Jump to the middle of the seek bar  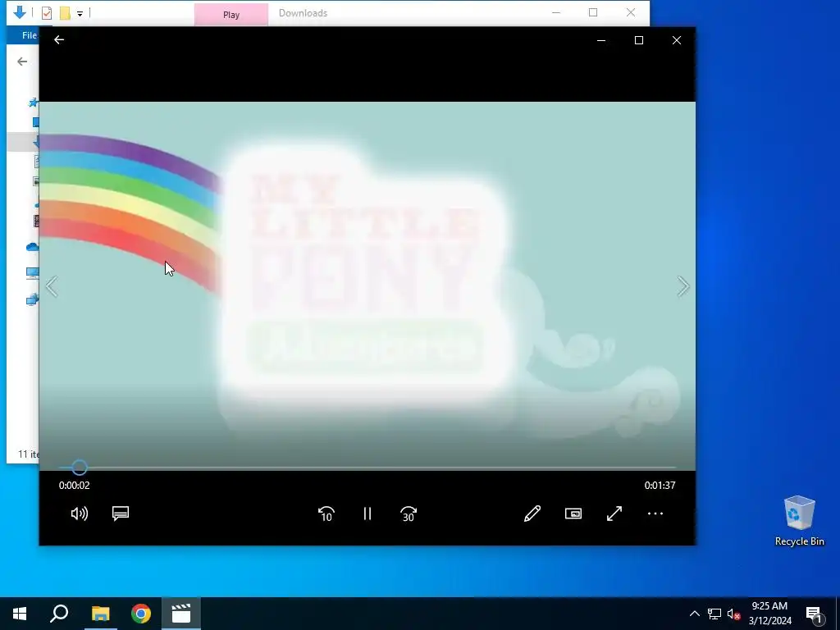coord(367,468)
